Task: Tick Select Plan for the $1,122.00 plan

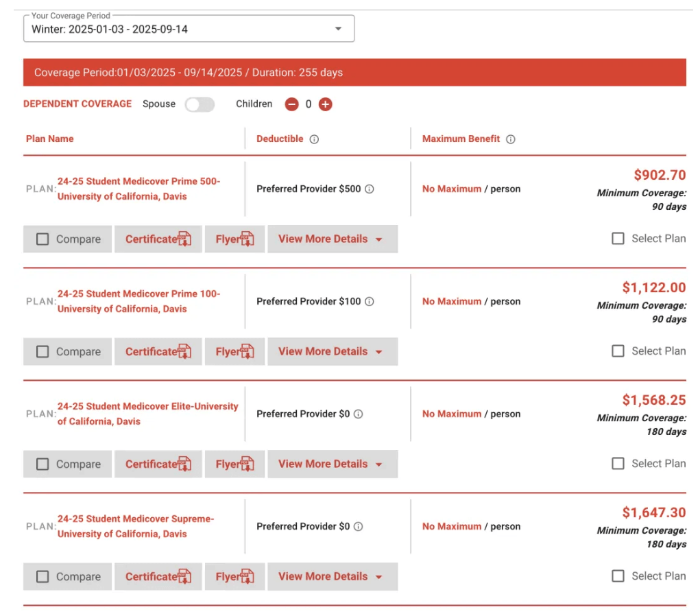Action: point(618,351)
